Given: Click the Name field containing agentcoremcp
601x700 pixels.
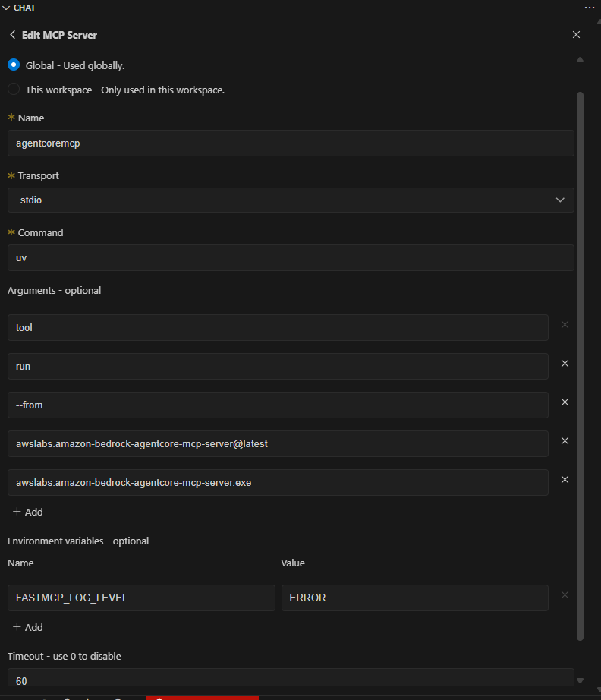Looking at the screenshot, I should point(291,143).
